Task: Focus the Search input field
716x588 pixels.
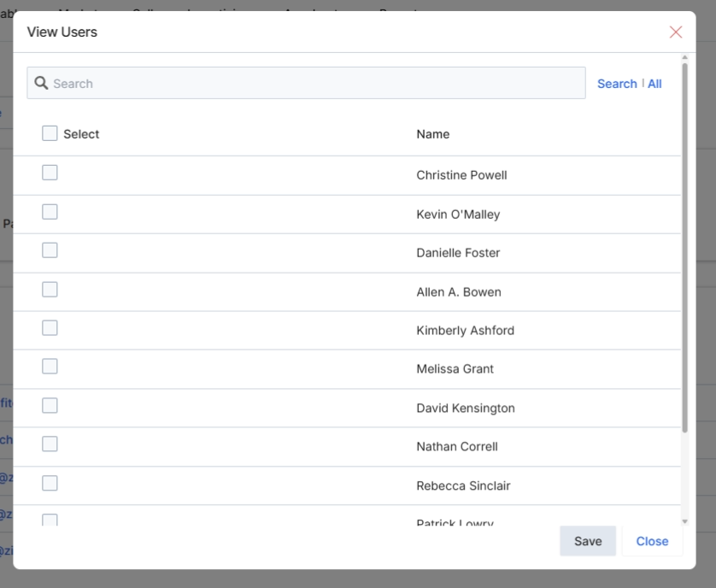Action: click(306, 83)
